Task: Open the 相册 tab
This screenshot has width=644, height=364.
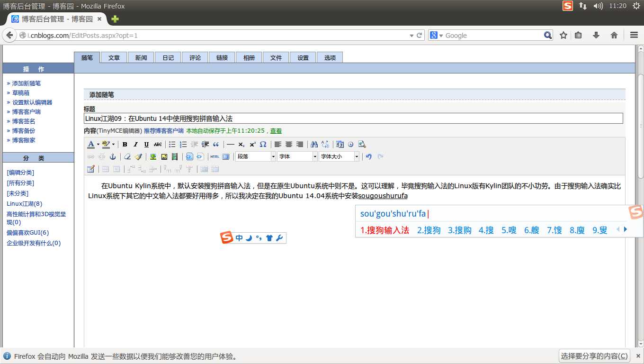Action: pyautogui.click(x=249, y=57)
